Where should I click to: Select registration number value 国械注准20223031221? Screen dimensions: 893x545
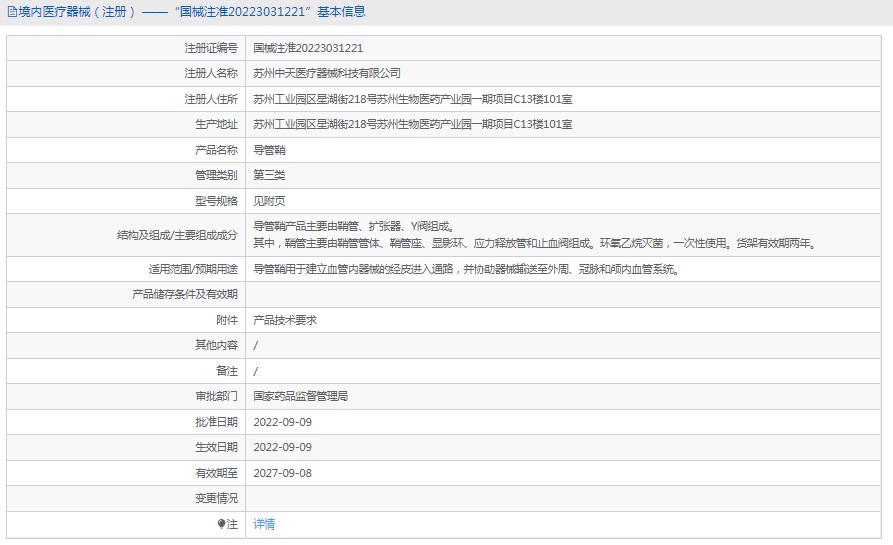[x=308, y=48]
